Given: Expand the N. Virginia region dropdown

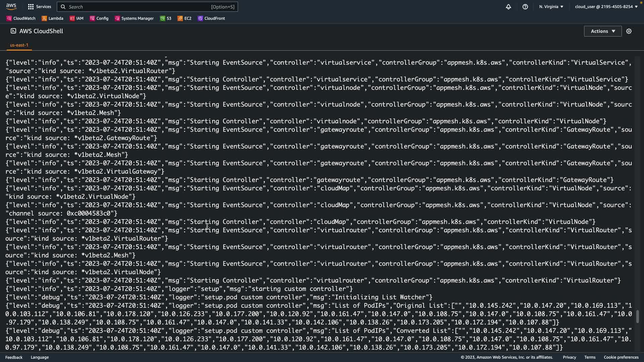Looking at the screenshot, I should coord(551,7).
